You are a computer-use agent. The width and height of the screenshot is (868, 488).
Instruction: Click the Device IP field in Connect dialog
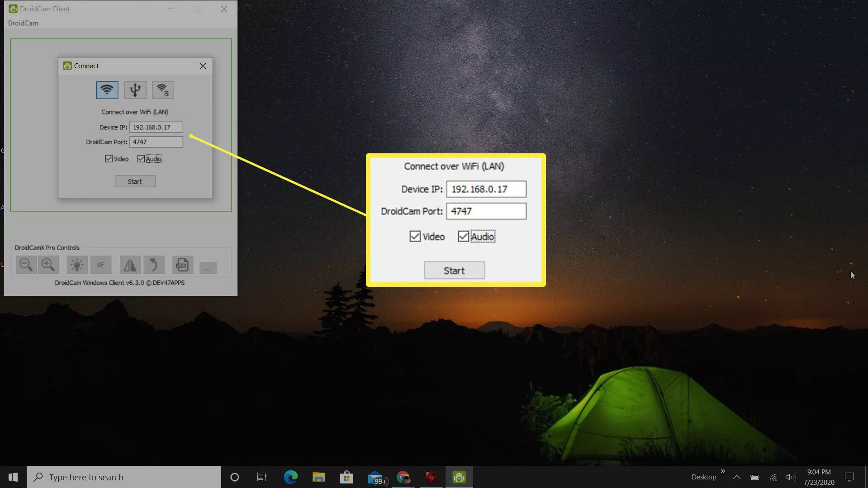pos(156,127)
